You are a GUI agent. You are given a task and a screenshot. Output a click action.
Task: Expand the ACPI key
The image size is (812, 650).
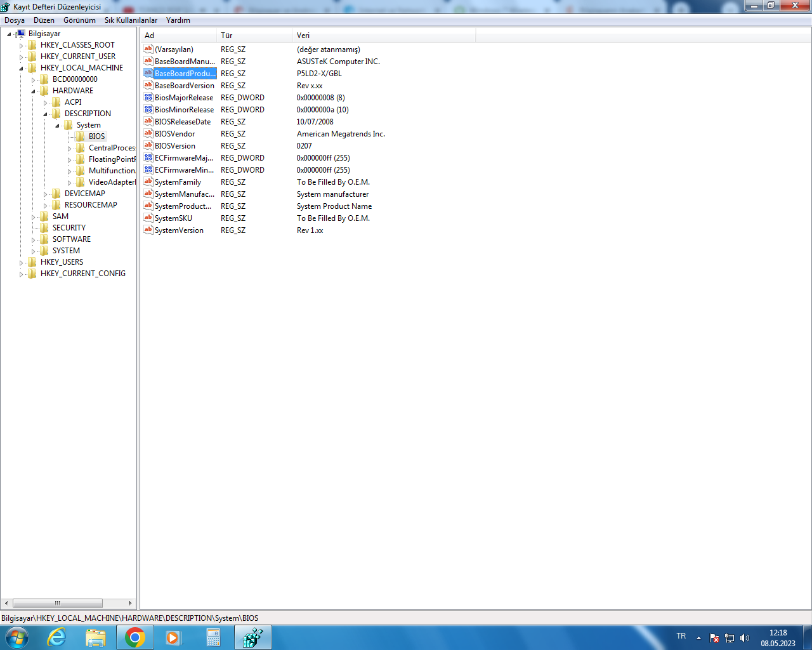point(45,103)
